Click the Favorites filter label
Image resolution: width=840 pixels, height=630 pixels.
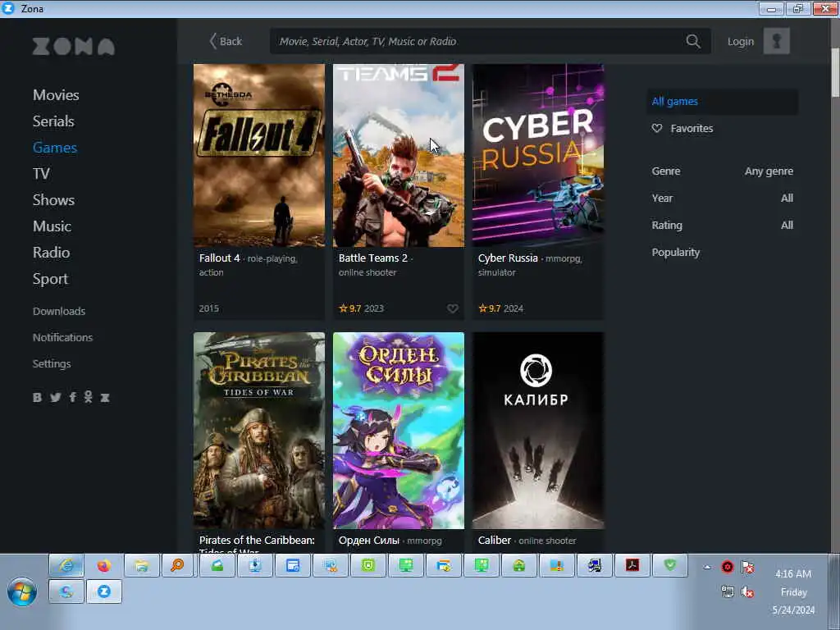[692, 129]
